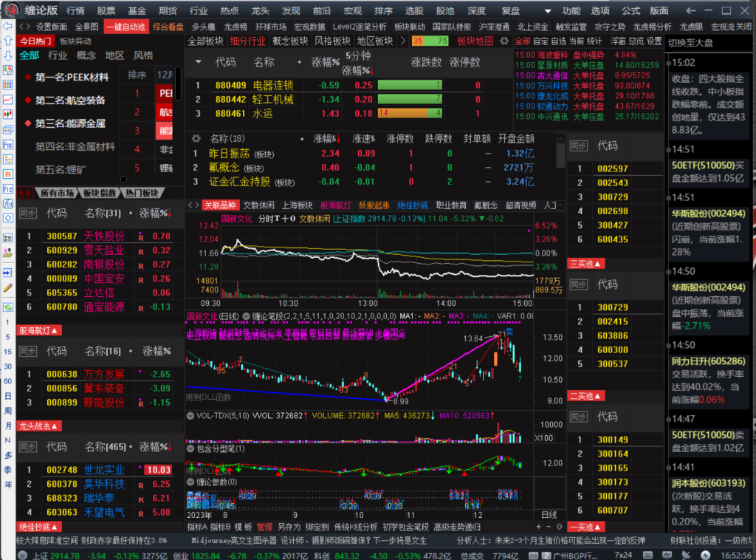Click the up arrow icon in left sidebar
756x560 pixels.
(x=7, y=41)
